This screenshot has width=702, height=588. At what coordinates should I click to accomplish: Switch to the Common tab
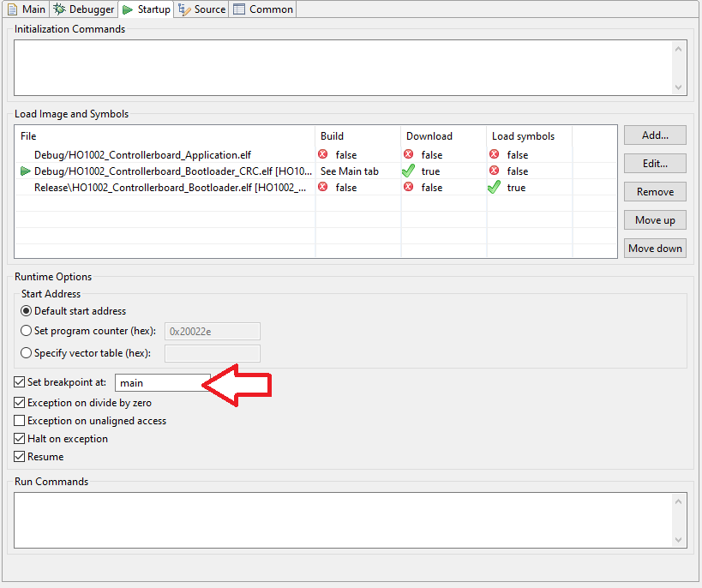pyautogui.click(x=262, y=9)
